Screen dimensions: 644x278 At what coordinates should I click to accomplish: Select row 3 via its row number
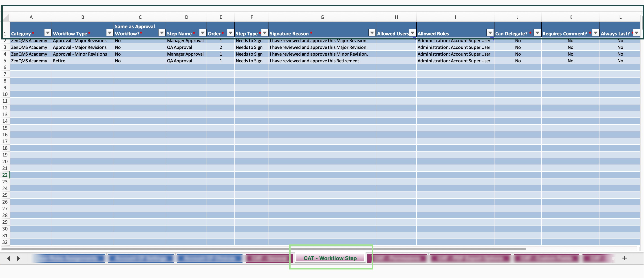pos(5,47)
